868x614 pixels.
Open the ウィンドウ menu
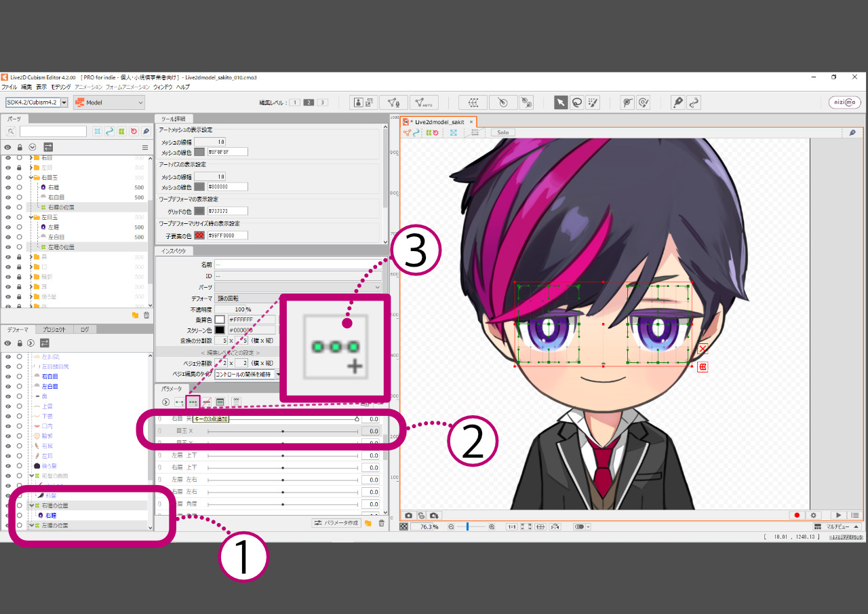coord(163,87)
